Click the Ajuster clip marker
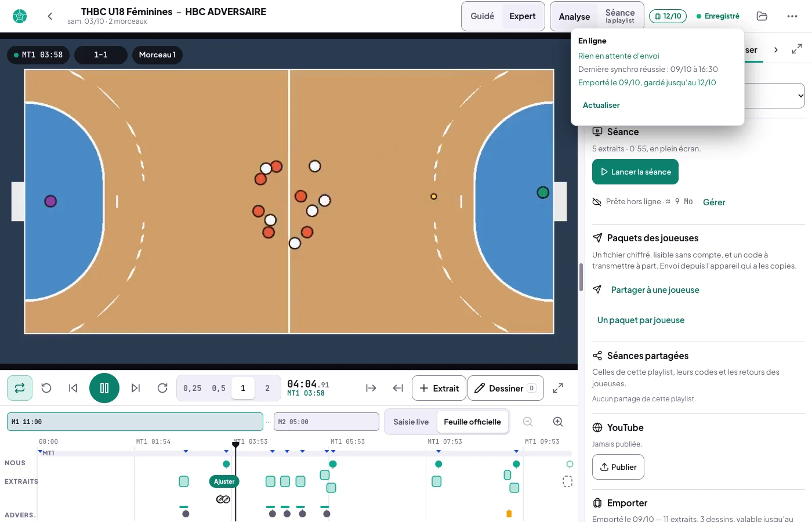 tap(224, 481)
